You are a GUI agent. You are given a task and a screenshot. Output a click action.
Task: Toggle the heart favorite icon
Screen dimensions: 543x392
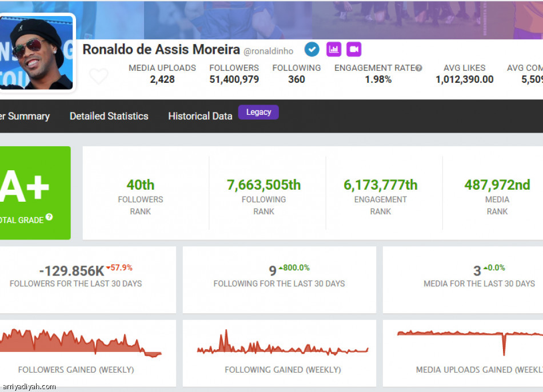click(x=98, y=76)
